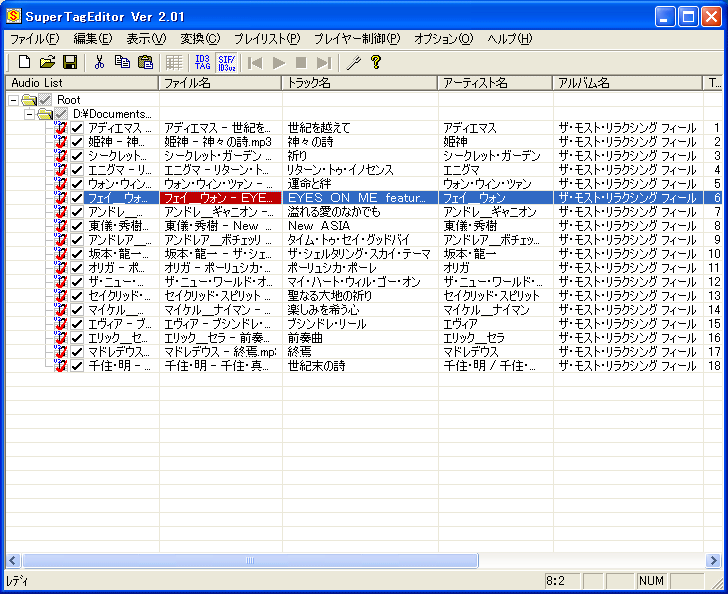Open the オプション(O) menu
The height and width of the screenshot is (594, 728).
tap(443, 39)
